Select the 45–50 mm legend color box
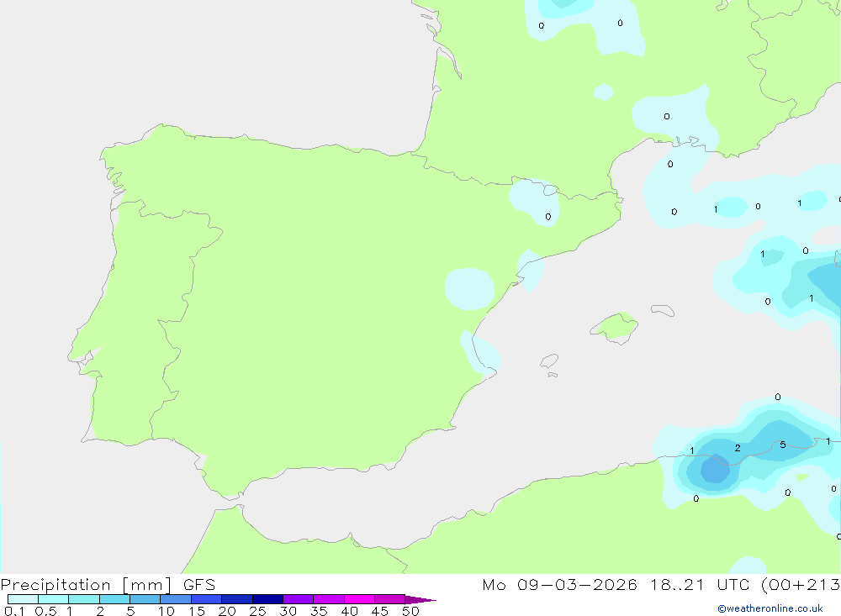Image resolution: width=841 pixels, height=616 pixels. click(389, 599)
